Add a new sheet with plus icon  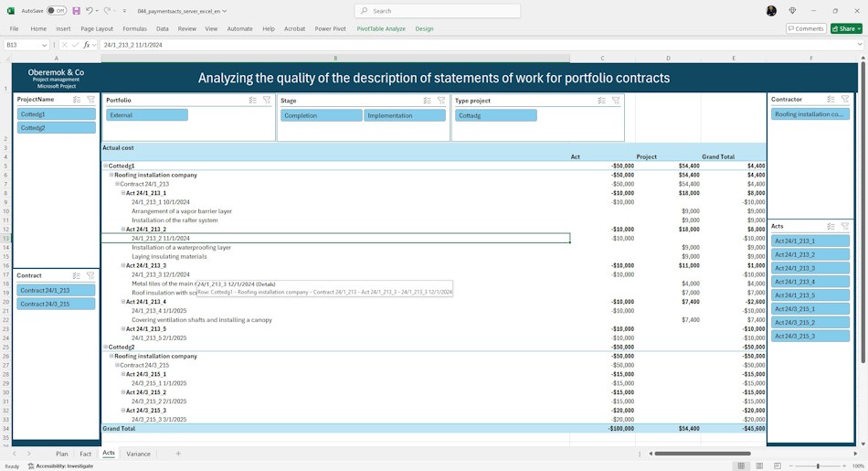[178, 454]
